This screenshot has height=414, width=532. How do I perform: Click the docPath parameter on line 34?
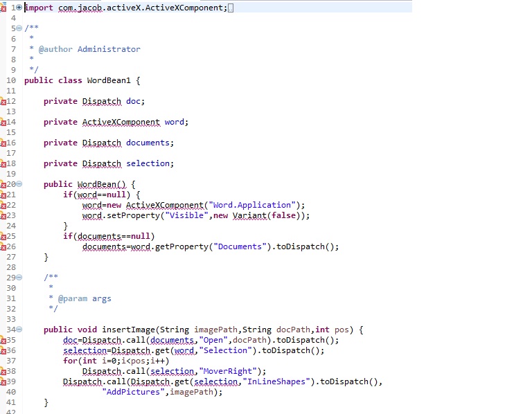point(293,330)
